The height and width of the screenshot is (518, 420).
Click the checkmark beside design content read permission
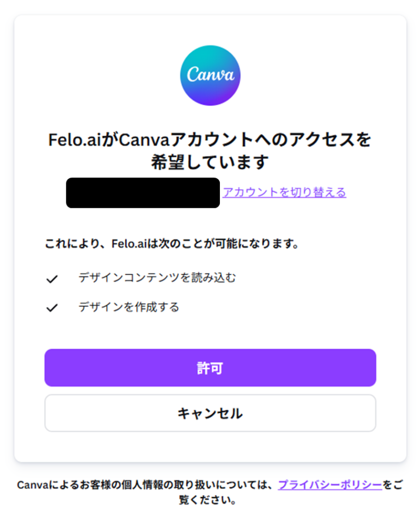(x=52, y=277)
